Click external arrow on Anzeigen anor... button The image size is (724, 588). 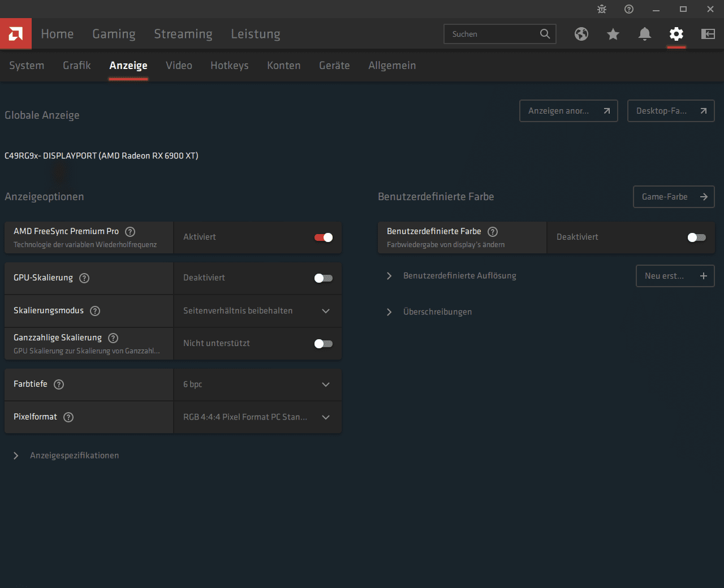click(x=607, y=111)
